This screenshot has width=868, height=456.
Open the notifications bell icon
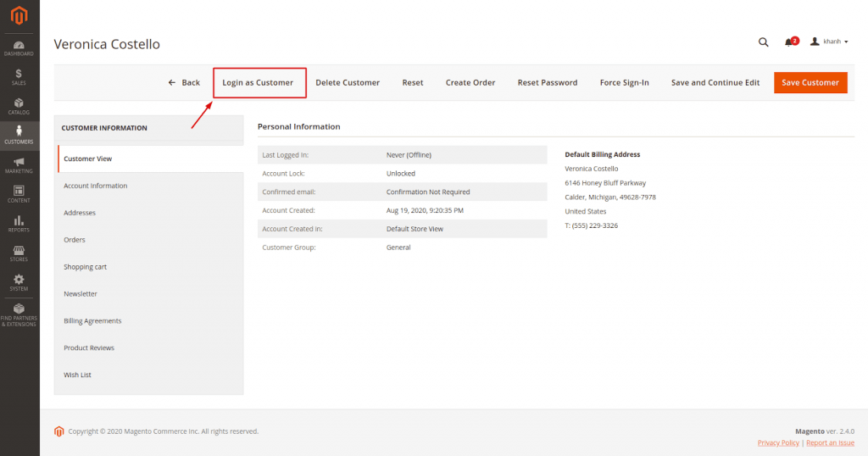tap(789, 42)
